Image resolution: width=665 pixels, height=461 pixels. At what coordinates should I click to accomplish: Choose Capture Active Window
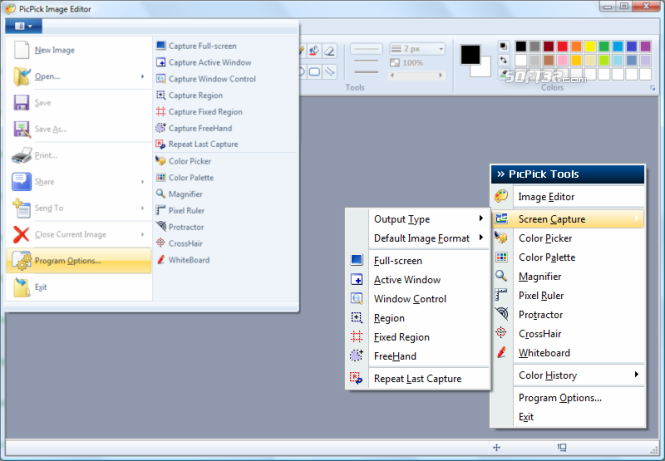(x=225, y=62)
